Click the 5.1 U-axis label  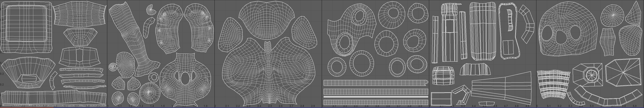point(549,106)
